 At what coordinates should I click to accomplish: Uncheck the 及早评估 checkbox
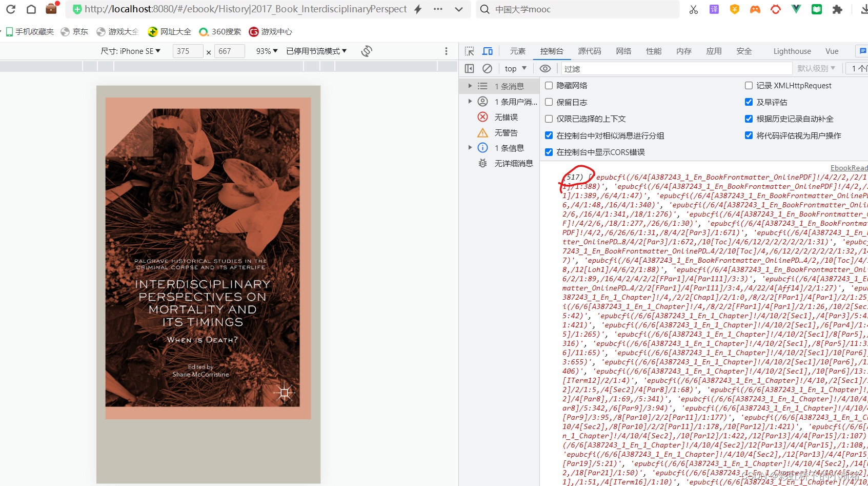click(x=749, y=102)
